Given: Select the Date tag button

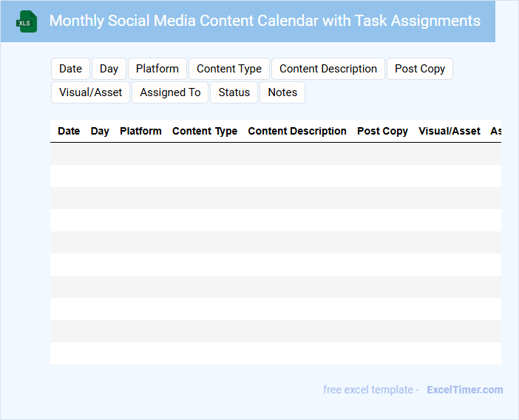Looking at the screenshot, I should (70, 69).
